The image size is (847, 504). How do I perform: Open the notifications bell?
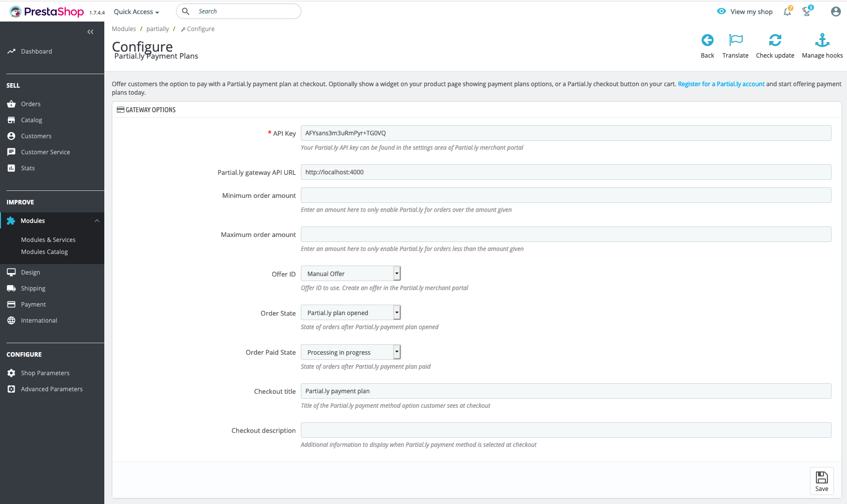coord(787,12)
